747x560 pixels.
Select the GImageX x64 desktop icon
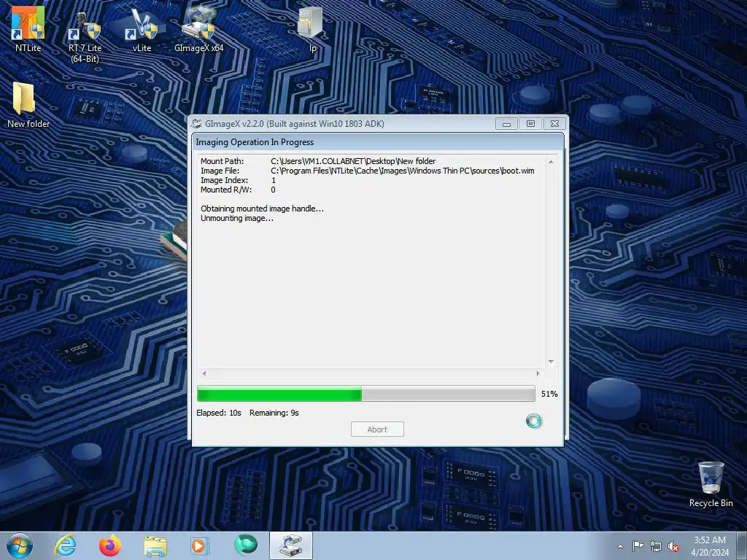[198, 29]
